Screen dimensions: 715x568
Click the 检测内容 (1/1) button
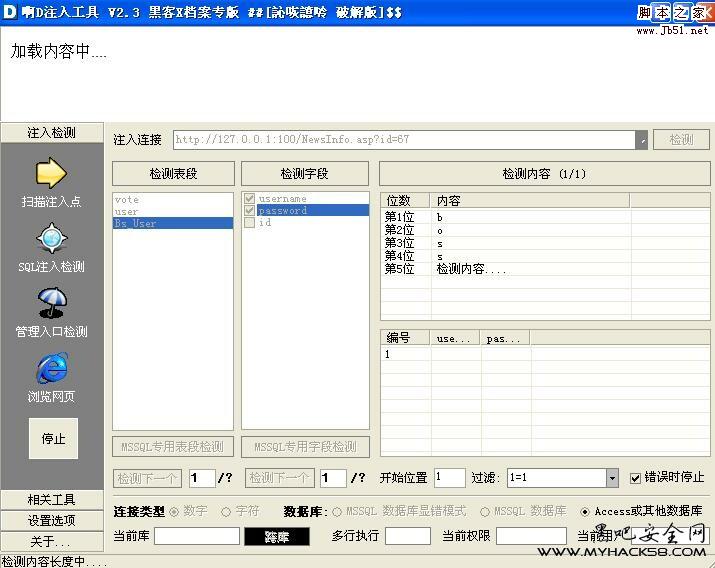pyautogui.click(x=544, y=173)
